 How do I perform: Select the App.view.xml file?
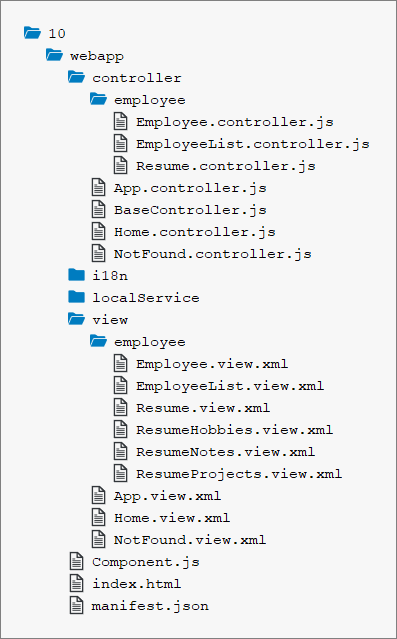(168, 496)
